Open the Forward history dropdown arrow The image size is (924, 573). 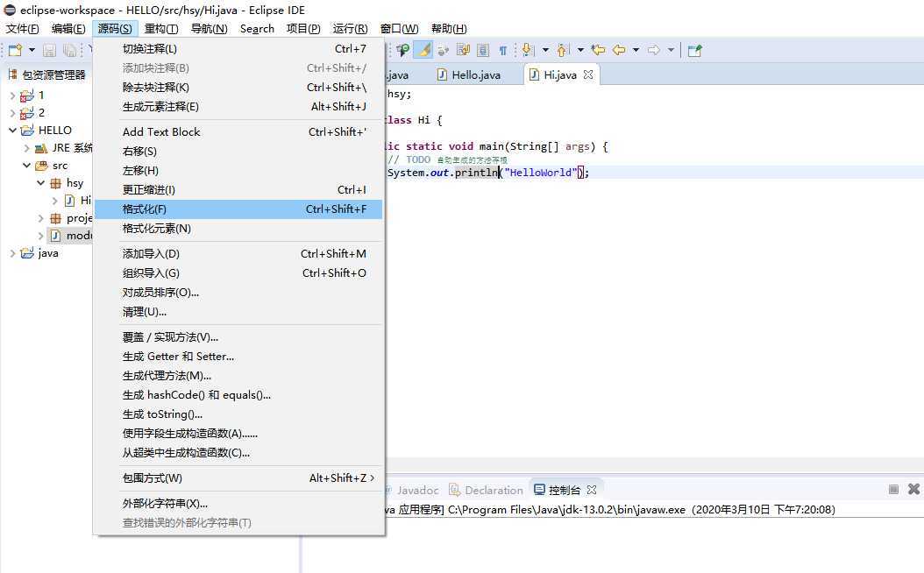pos(671,51)
